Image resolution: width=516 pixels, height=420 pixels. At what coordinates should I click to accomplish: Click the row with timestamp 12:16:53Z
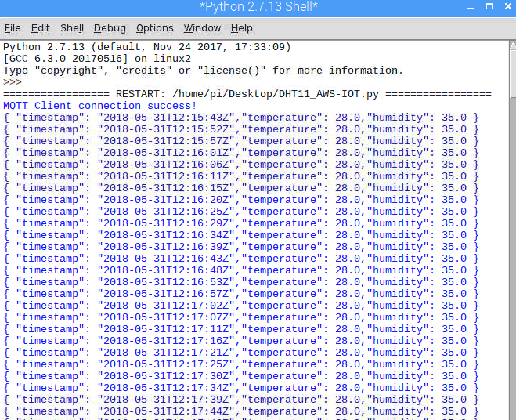point(241,282)
